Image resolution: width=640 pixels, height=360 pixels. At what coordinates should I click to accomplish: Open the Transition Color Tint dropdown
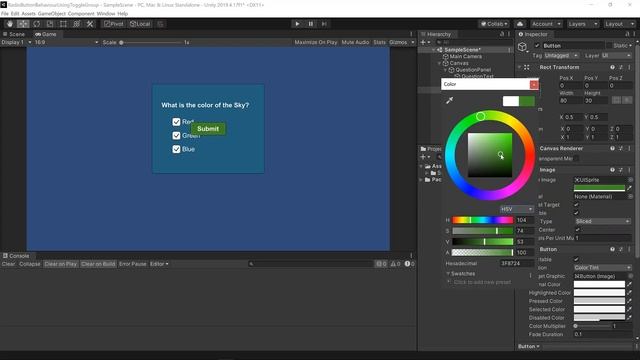(602, 268)
